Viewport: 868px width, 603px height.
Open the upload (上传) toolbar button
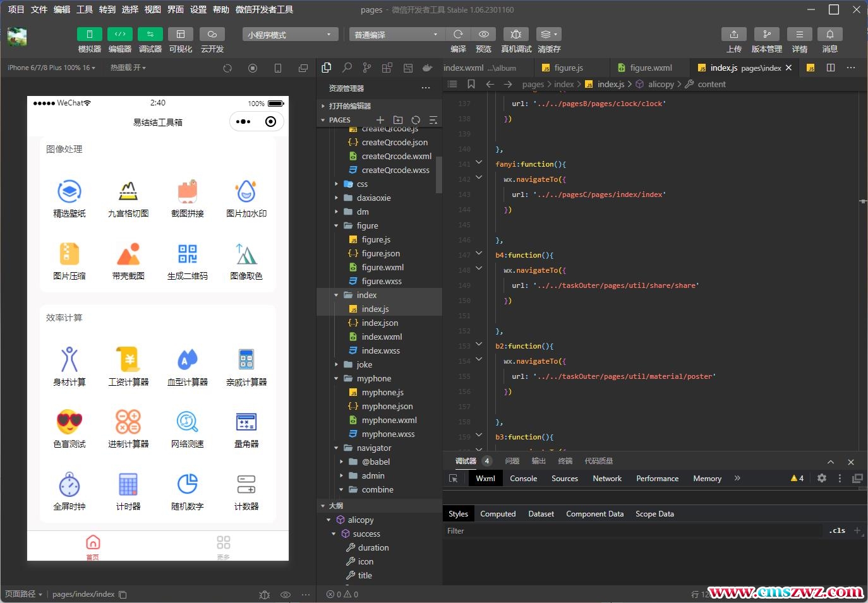pyautogui.click(x=733, y=34)
